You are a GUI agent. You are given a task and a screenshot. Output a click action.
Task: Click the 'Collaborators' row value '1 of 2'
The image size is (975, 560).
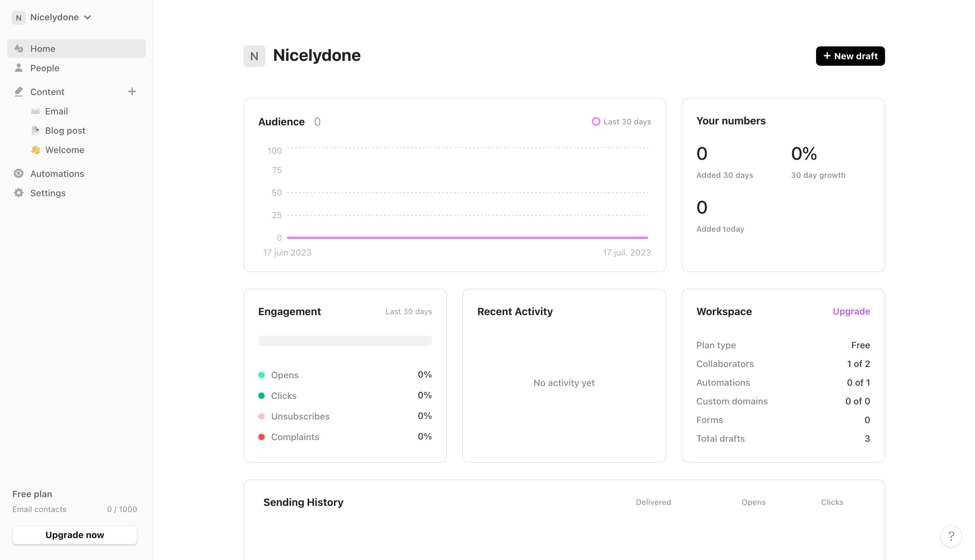click(858, 364)
